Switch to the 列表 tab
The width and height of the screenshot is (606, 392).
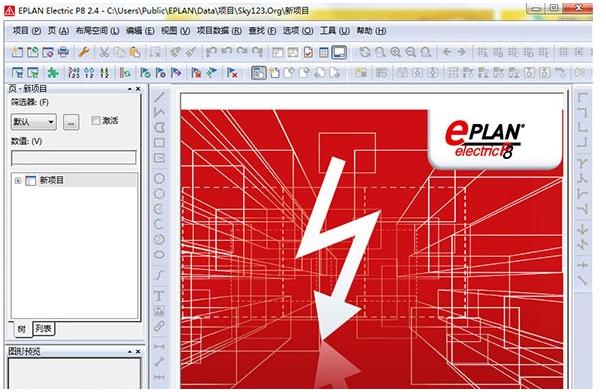(43, 328)
